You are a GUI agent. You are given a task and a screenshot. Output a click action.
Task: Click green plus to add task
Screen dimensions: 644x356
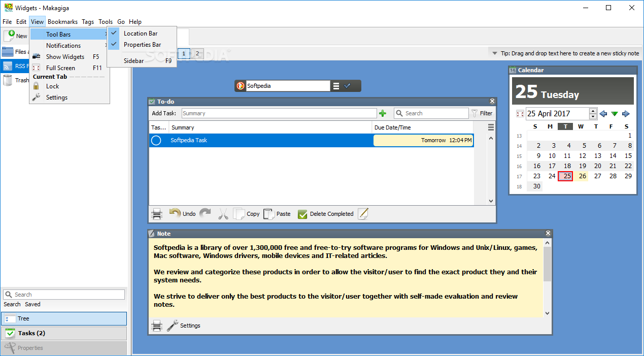click(383, 113)
